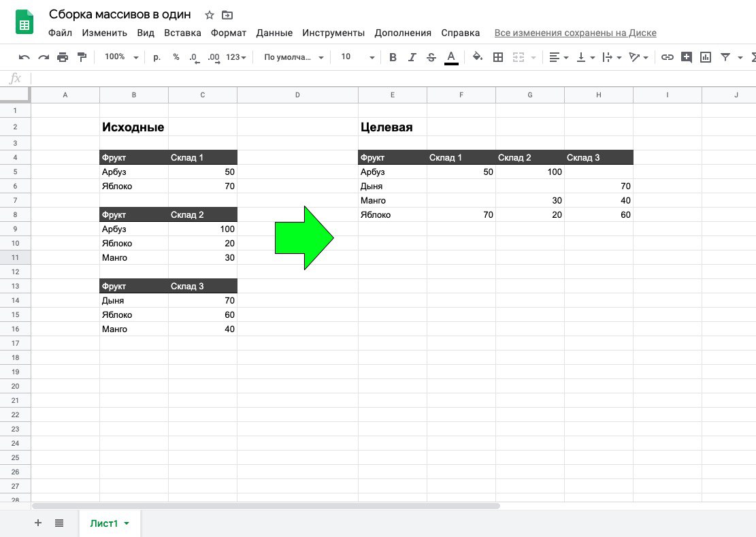Select column D header

click(297, 95)
